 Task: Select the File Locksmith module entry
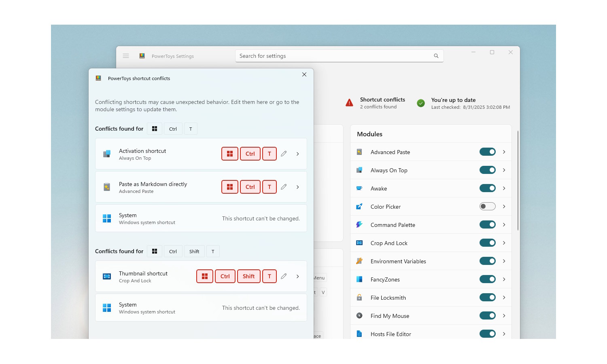[x=388, y=298]
